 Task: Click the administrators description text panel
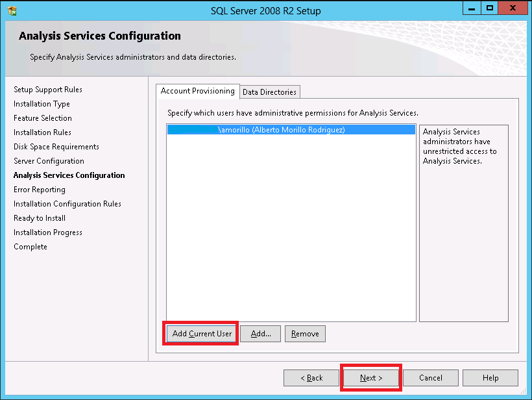point(464,223)
